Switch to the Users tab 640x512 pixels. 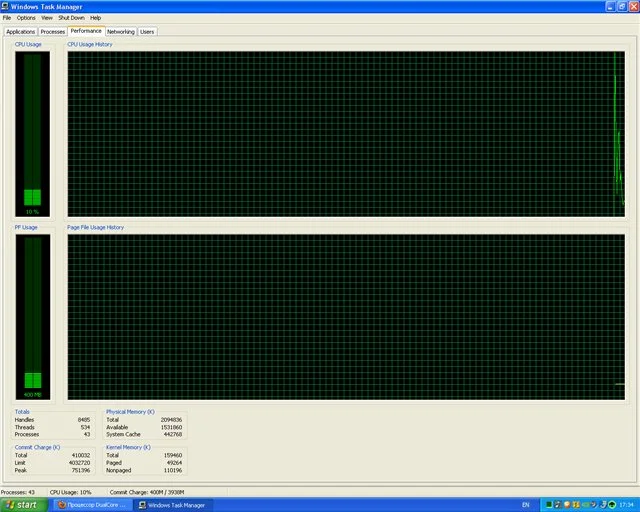point(147,31)
